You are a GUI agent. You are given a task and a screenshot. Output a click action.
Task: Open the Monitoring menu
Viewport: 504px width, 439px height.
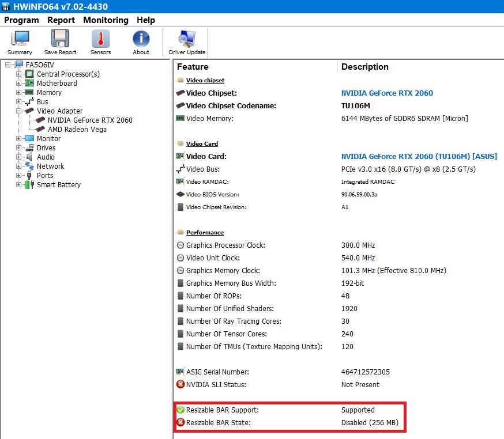106,20
